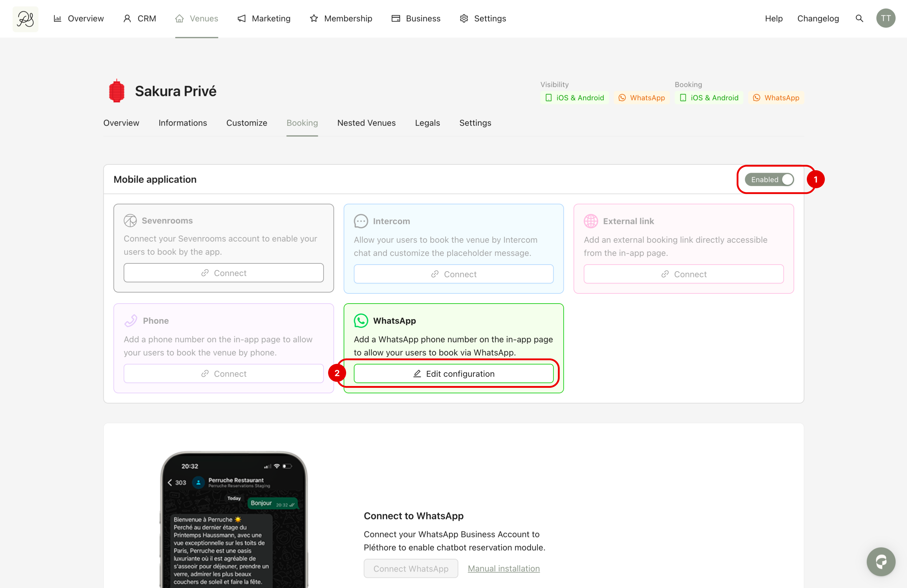Switch to the Nested Venues tab

tap(366, 123)
